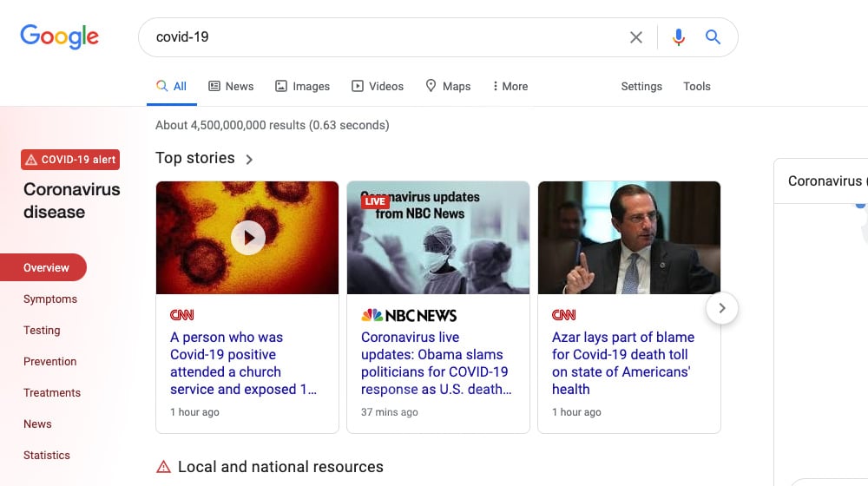Click the LIVE badge on NBC story
Screen dimensions: 868x486
point(375,201)
